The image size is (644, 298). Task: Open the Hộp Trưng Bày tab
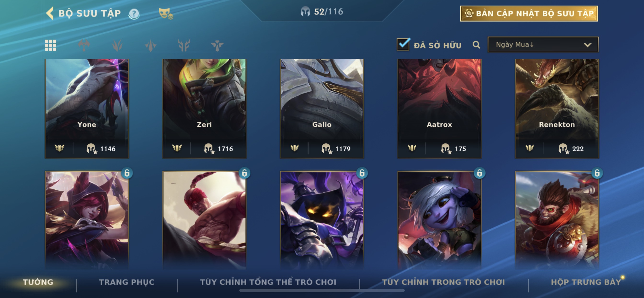[x=586, y=282]
